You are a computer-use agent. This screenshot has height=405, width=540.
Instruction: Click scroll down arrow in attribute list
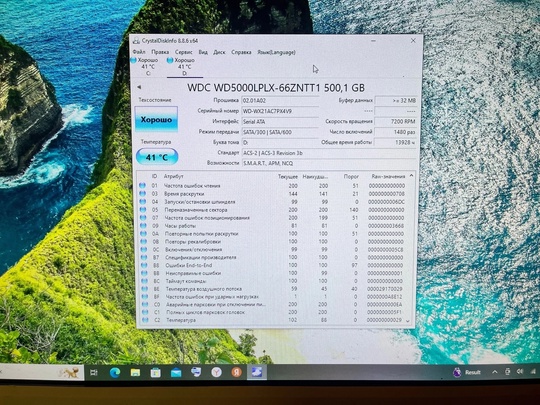408,321
